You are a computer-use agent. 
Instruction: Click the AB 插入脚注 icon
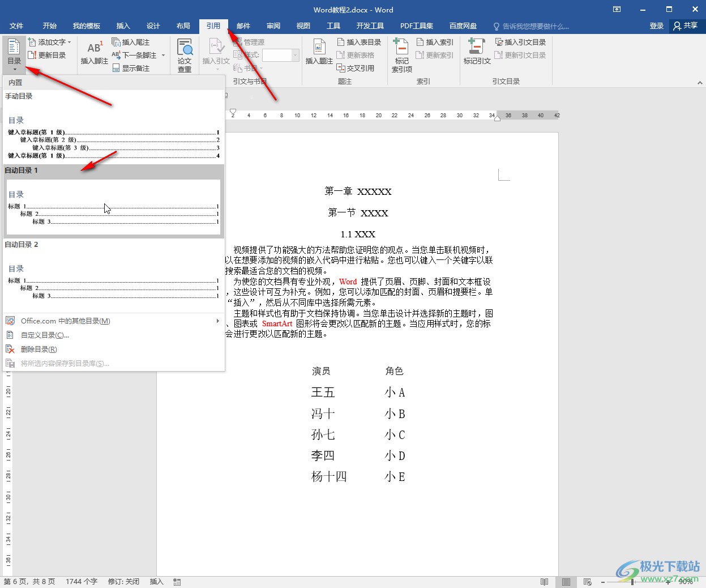95,48
